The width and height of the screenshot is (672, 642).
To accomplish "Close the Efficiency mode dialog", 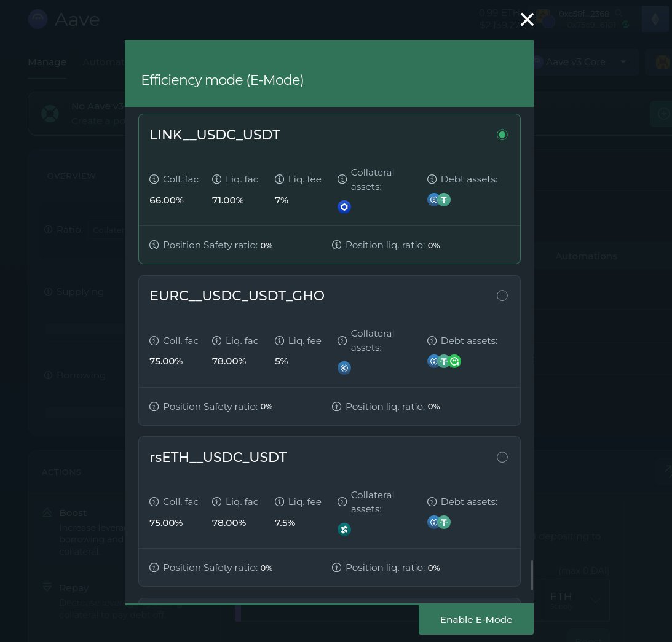I will point(527,20).
